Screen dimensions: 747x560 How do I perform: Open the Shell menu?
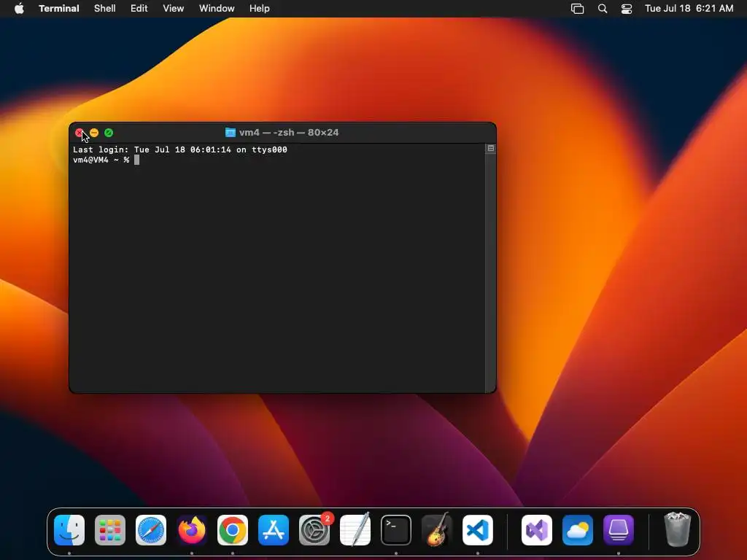[105, 9]
